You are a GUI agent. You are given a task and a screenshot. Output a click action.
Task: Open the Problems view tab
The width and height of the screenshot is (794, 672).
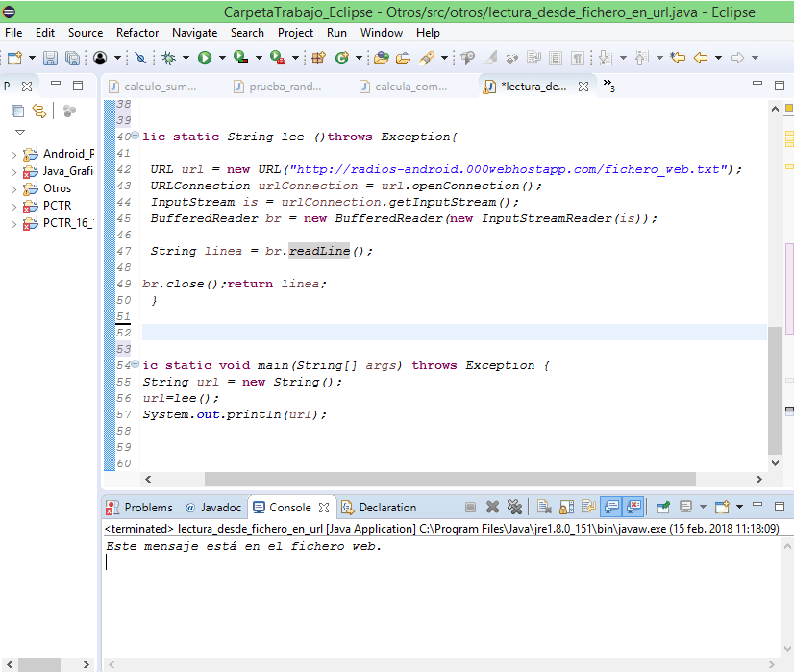click(x=139, y=508)
